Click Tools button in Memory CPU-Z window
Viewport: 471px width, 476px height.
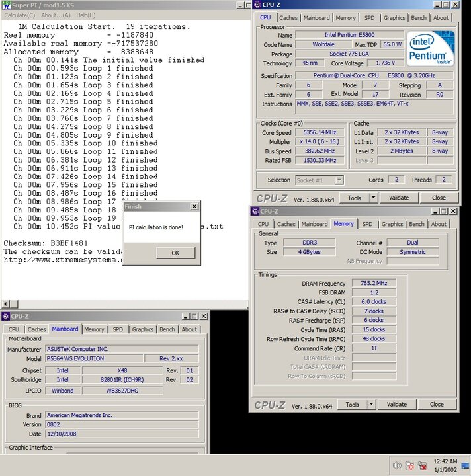click(353, 404)
